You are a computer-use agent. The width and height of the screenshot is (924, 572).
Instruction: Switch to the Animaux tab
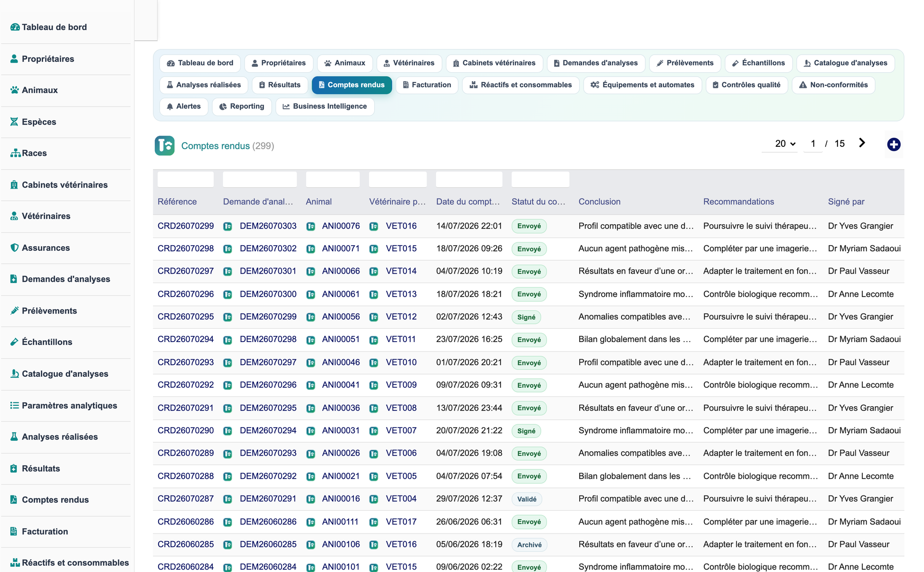click(345, 63)
